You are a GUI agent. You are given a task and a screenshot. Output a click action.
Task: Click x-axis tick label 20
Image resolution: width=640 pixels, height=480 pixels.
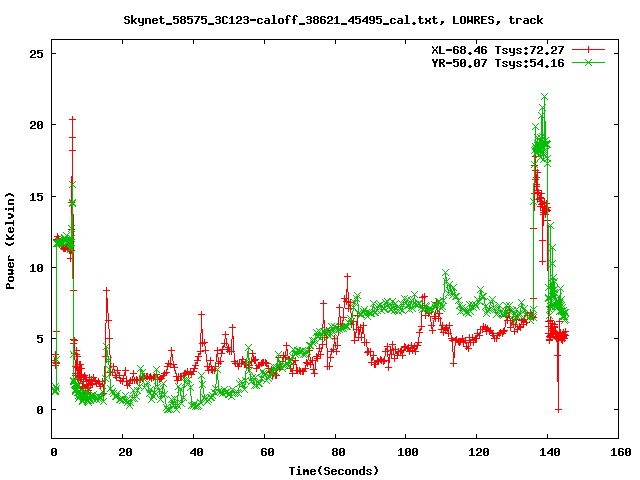[x=125, y=452]
